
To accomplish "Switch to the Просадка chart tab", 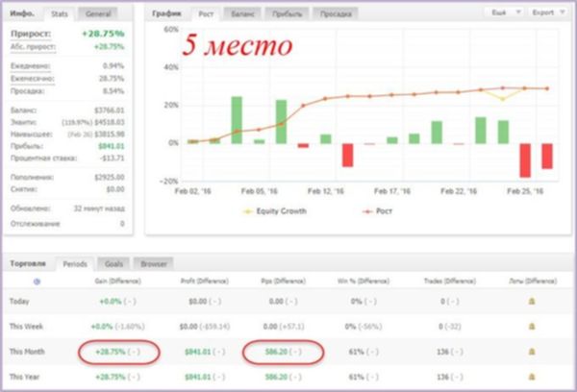I will (336, 14).
